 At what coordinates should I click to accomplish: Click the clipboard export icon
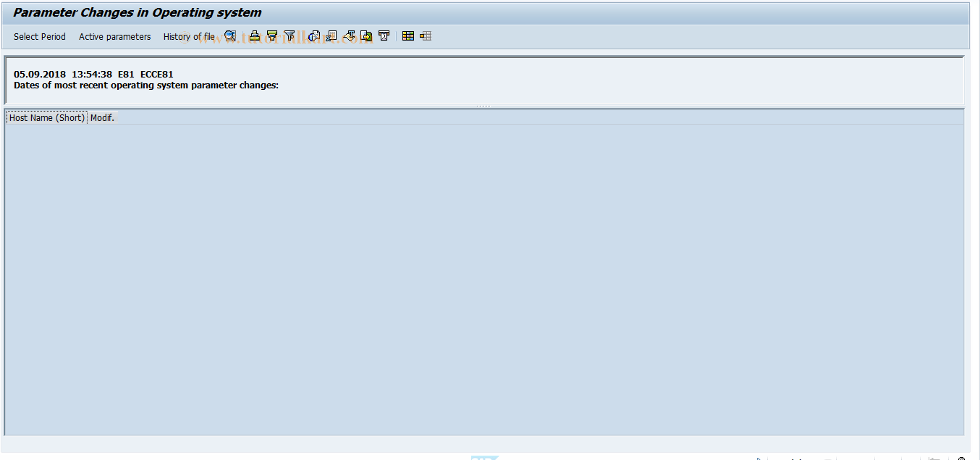tap(383, 35)
